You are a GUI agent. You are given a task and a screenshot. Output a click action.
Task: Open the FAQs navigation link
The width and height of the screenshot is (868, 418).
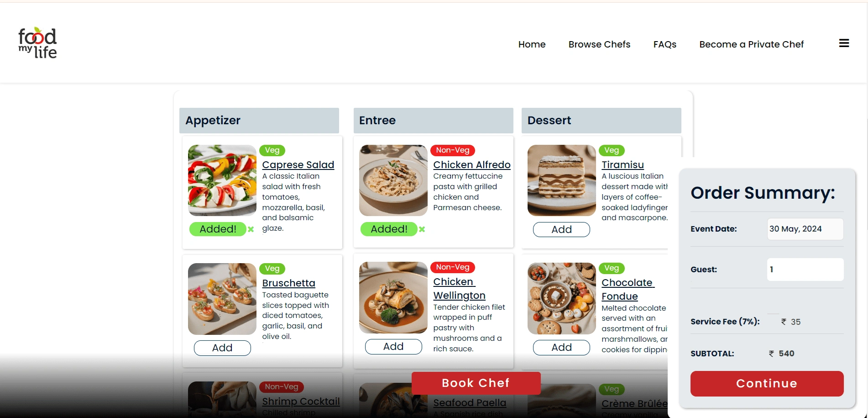pyautogui.click(x=664, y=44)
